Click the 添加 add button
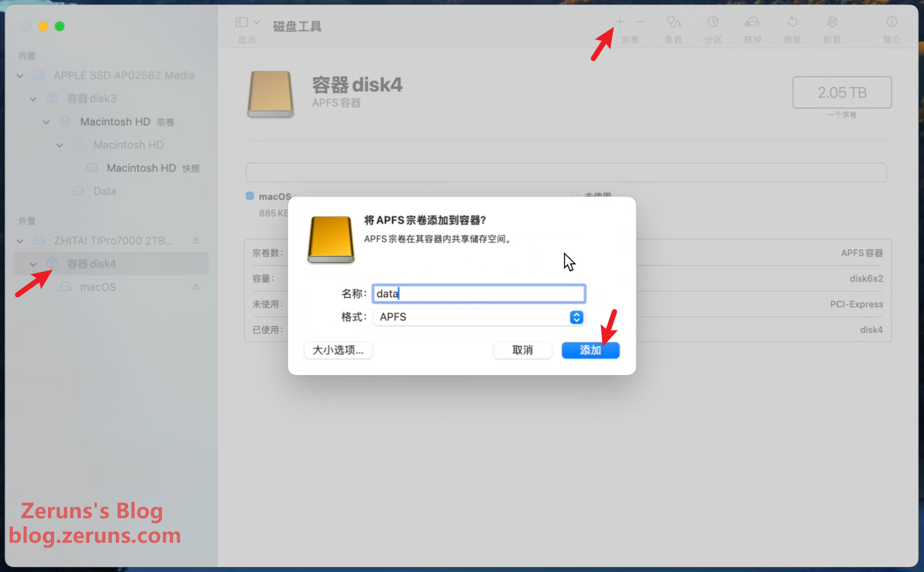The image size is (924, 572). (590, 350)
